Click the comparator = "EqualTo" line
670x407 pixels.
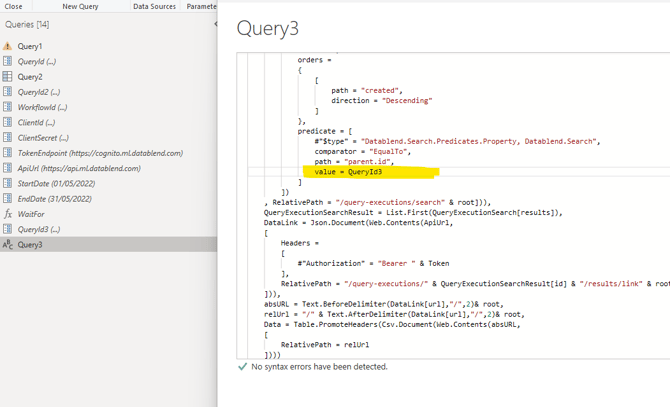tap(363, 152)
